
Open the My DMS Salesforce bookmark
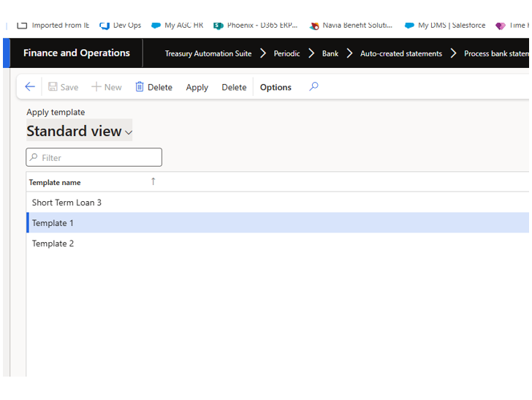pyautogui.click(x=445, y=25)
